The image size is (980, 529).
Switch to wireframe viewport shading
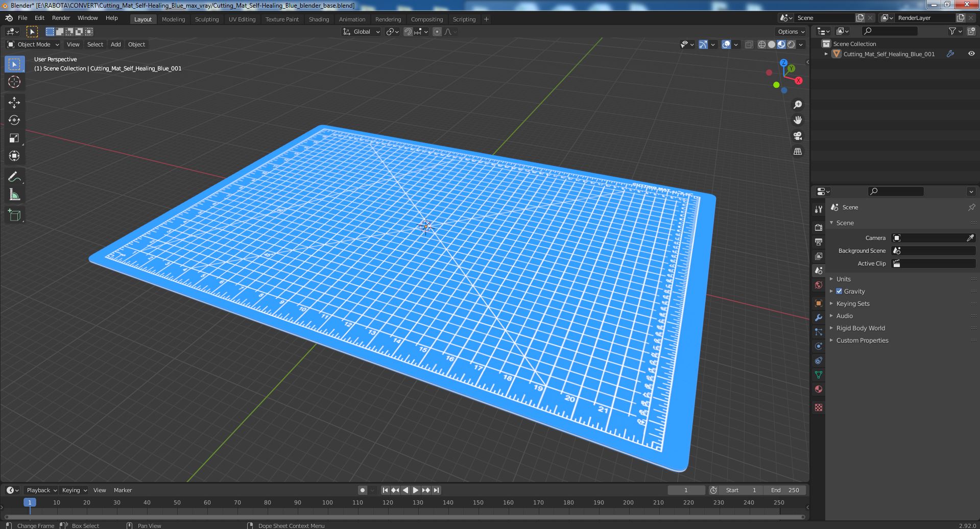pyautogui.click(x=762, y=44)
